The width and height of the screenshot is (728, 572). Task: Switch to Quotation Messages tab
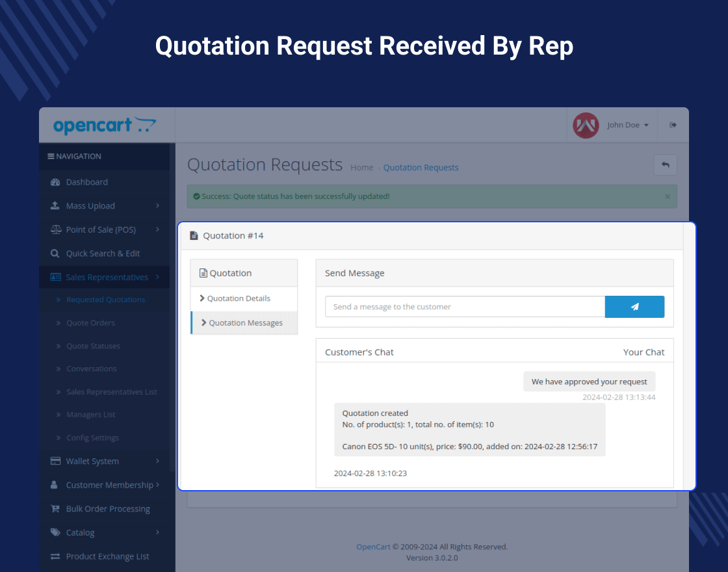coord(244,322)
